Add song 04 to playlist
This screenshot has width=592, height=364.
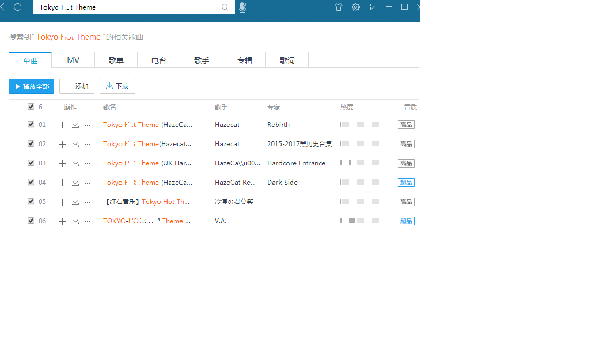tap(62, 183)
